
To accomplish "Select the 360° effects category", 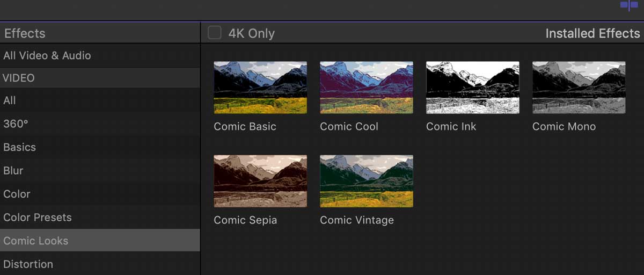I will [x=100, y=124].
